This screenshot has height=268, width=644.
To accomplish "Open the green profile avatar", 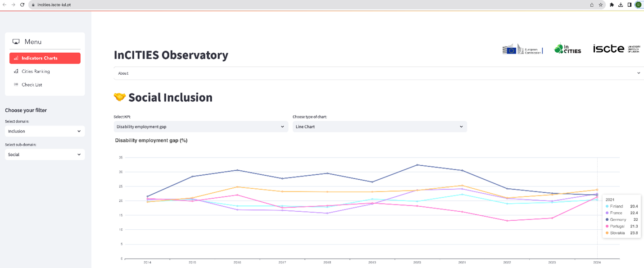I will (x=638, y=5).
